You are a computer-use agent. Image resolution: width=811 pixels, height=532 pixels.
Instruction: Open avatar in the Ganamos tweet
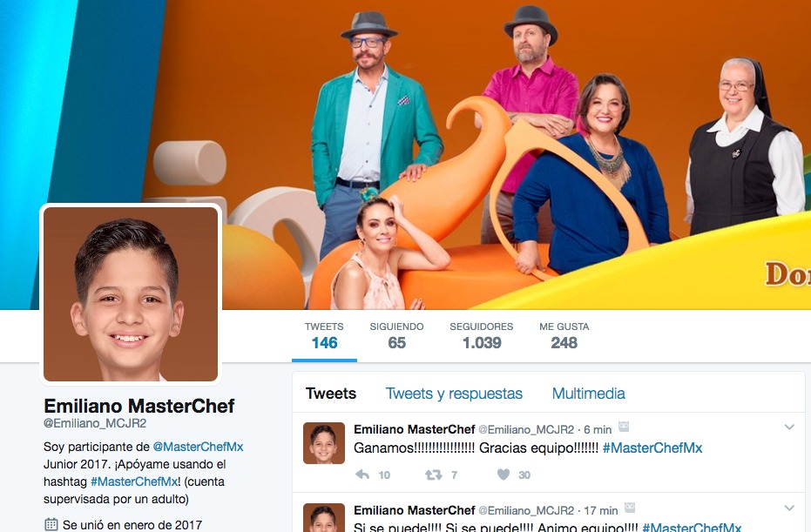[x=324, y=443]
